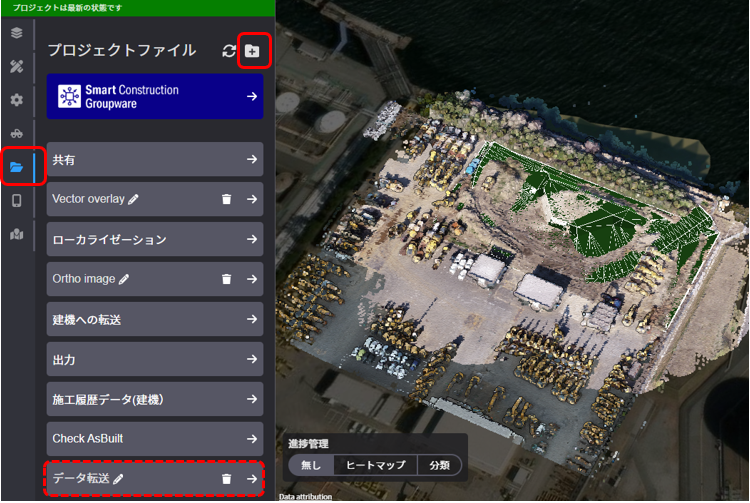Image resolution: width=750 pixels, height=503 pixels.
Task: Rename データ転送 with pencil icon
Action: pos(118,479)
